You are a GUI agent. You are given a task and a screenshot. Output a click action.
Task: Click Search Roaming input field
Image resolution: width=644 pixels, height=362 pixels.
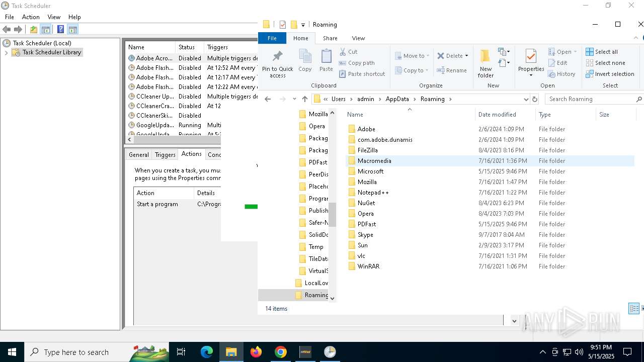(590, 99)
